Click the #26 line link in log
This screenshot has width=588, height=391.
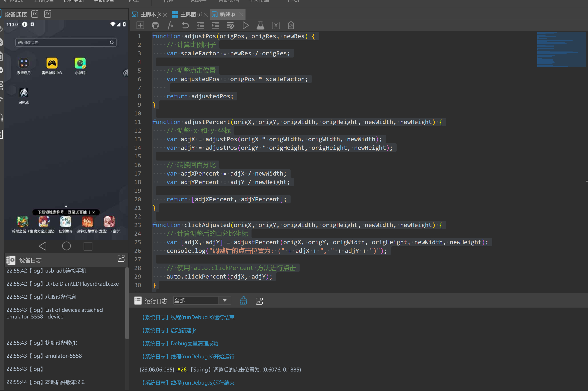pyautogui.click(x=182, y=370)
